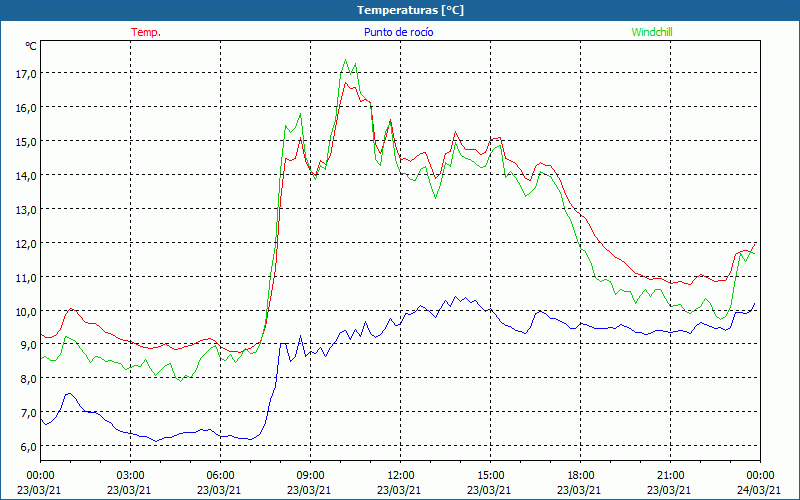Click the 15,0 y-axis value
Image resolution: width=800 pixels, height=500 pixels.
26,141
